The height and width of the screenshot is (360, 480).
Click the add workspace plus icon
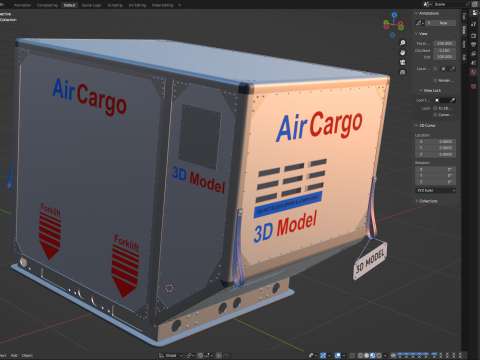click(x=179, y=5)
